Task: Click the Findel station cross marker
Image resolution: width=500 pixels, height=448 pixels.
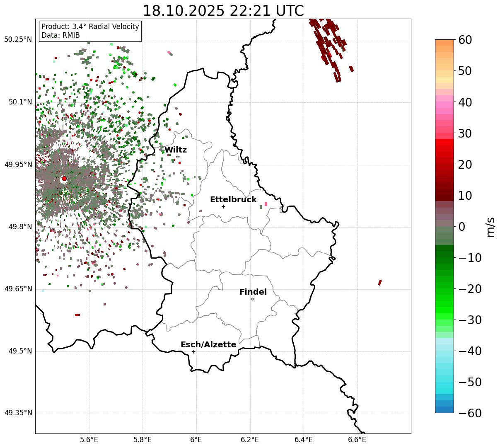Action: pyautogui.click(x=253, y=299)
